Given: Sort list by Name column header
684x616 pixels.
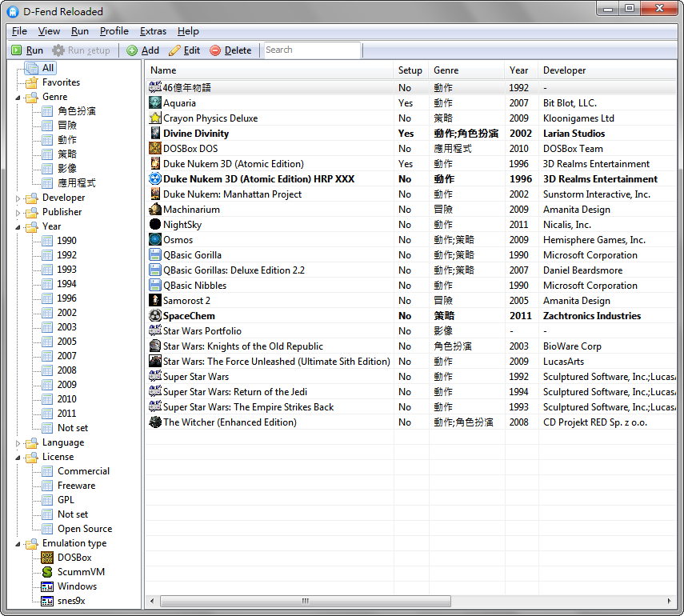Looking at the screenshot, I should [270, 70].
